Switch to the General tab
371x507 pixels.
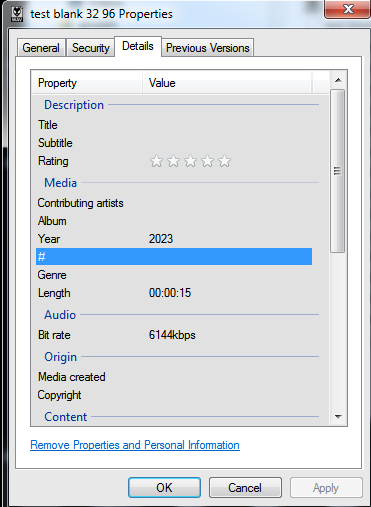(41, 48)
